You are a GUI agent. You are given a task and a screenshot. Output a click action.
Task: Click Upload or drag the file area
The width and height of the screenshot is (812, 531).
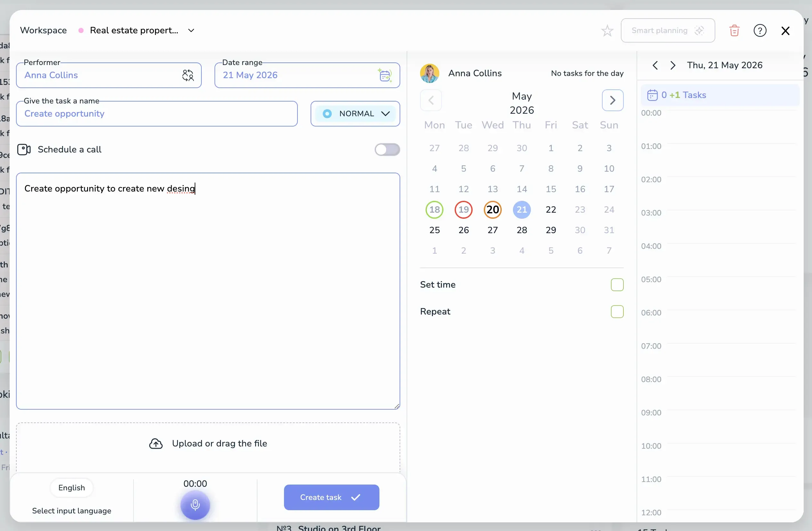pyautogui.click(x=208, y=447)
